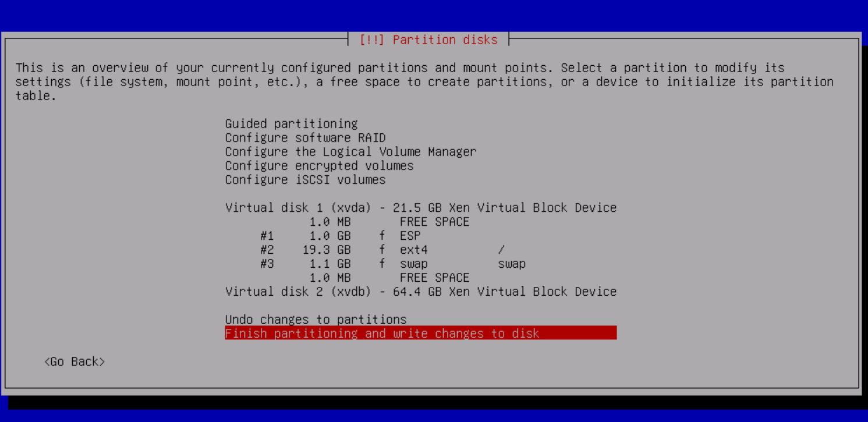Open Configure iSCSI volumes

[x=305, y=180]
